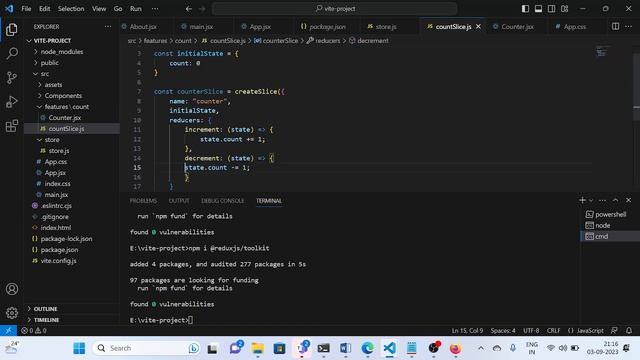
Task: Click the feedback icon in status bar
Action: (614, 331)
